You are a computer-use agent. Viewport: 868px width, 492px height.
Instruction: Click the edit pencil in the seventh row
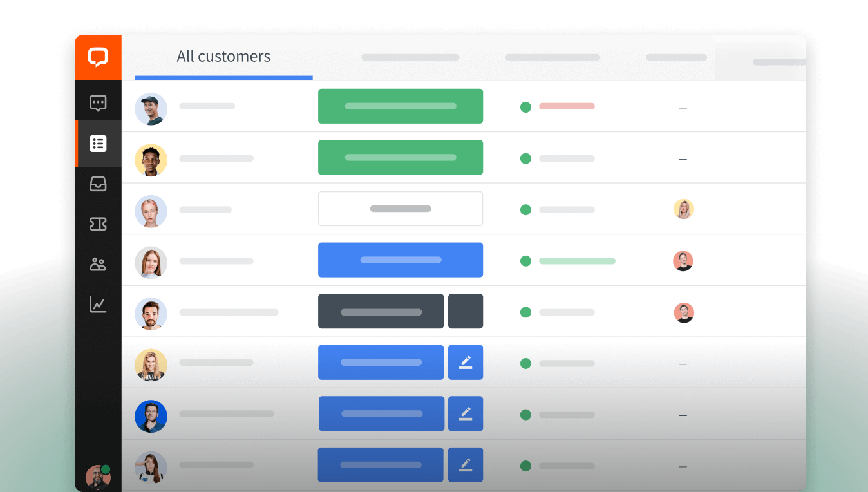pyautogui.click(x=466, y=413)
